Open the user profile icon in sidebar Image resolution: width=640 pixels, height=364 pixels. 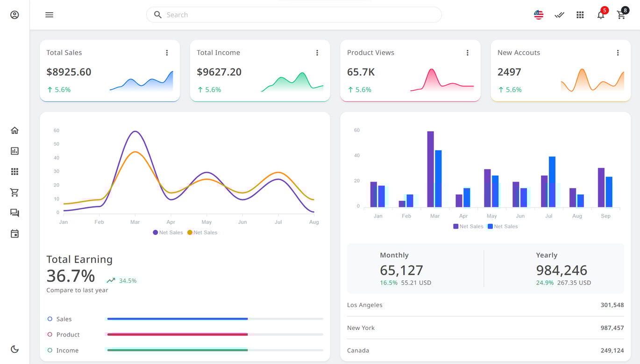point(14,15)
